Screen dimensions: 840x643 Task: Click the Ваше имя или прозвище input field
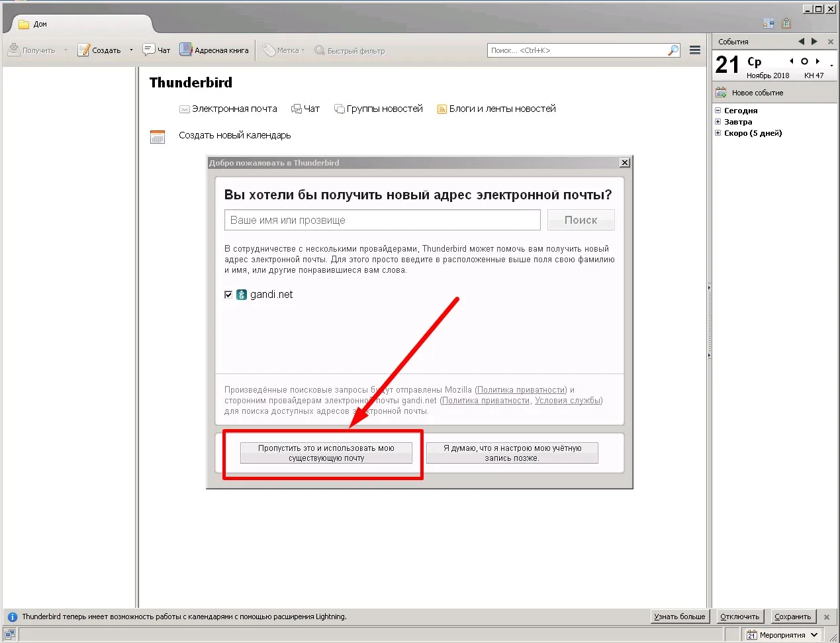[x=383, y=220]
